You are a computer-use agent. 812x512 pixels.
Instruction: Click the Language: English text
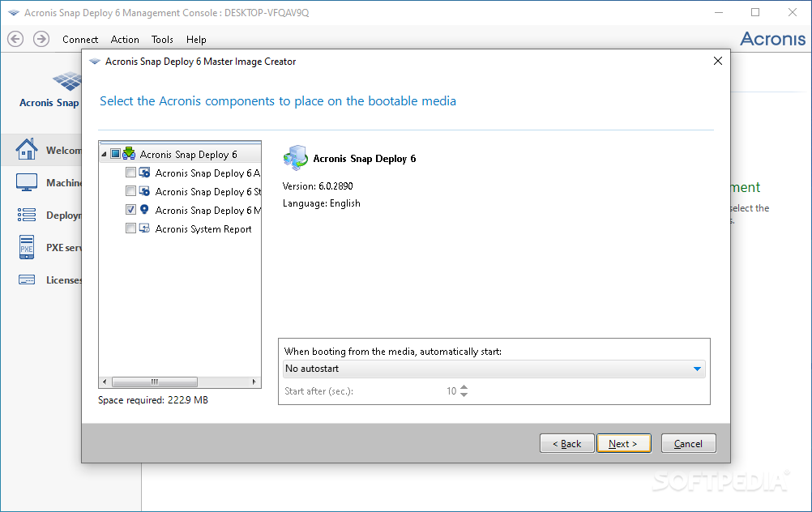coord(321,203)
